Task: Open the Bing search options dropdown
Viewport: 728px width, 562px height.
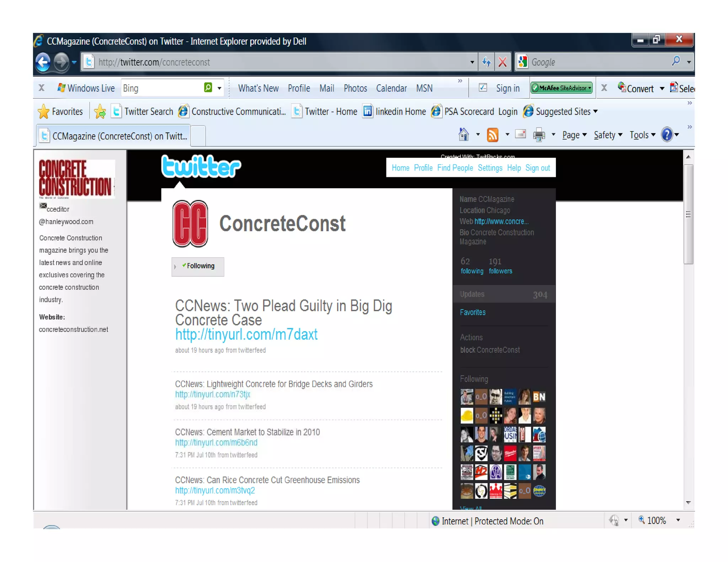Action: pos(219,88)
